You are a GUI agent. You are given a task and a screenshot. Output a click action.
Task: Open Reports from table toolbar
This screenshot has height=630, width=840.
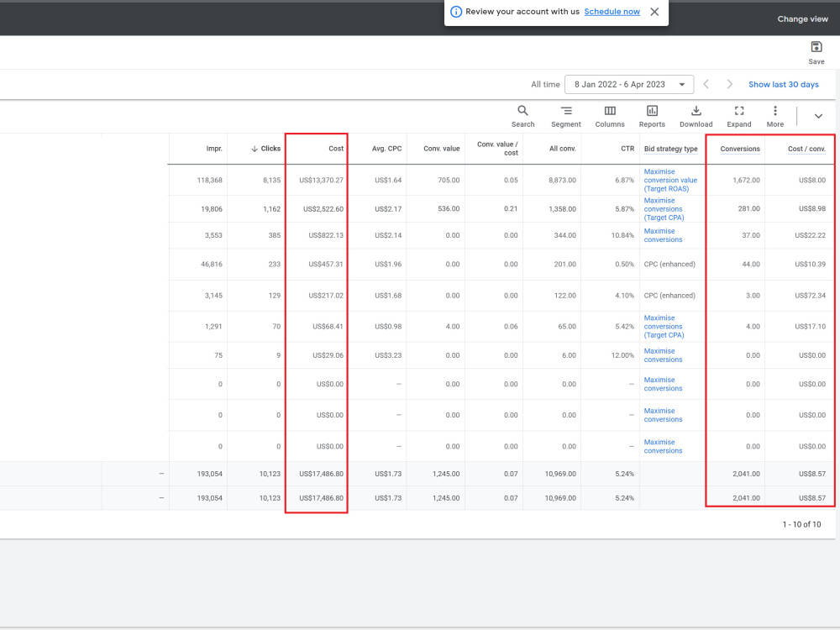click(x=652, y=116)
